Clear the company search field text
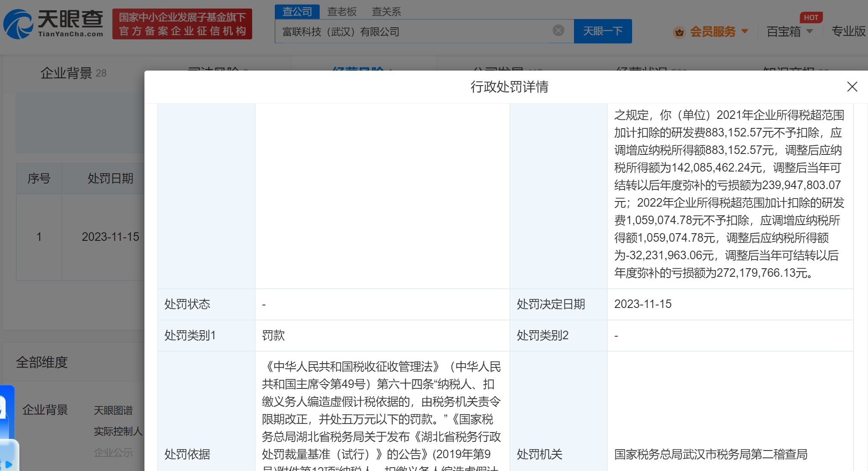The height and width of the screenshot is (471, 868). (558, 30)
